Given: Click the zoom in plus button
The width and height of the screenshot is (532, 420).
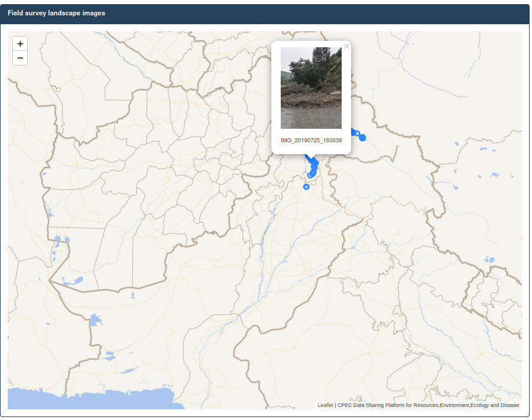Looking at the screenshot, I should point(20,44).
